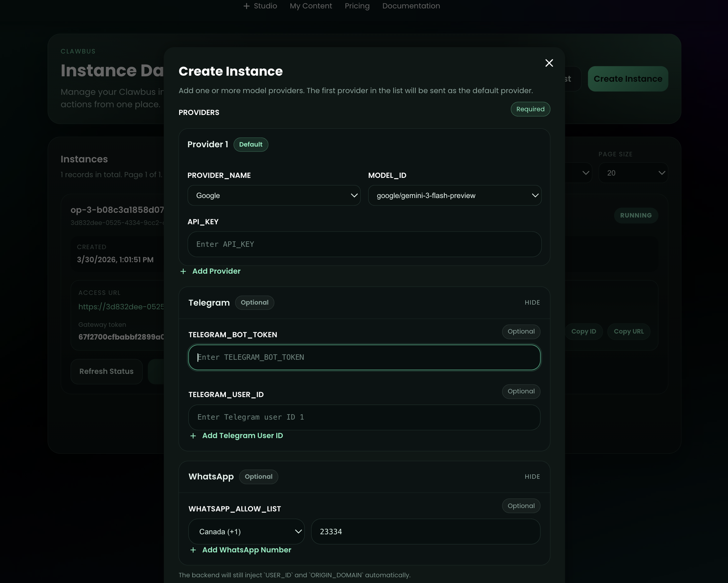The width and height of the screenshot is (728, 583).
Task: Click the plus icon beside Add Telegram User ID
Action: (193, 436)
